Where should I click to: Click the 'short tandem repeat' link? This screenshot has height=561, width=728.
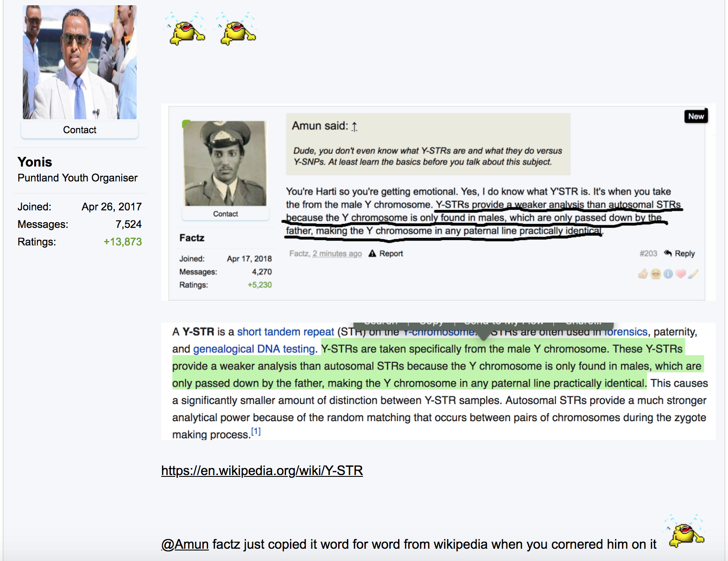click(286, 332)
